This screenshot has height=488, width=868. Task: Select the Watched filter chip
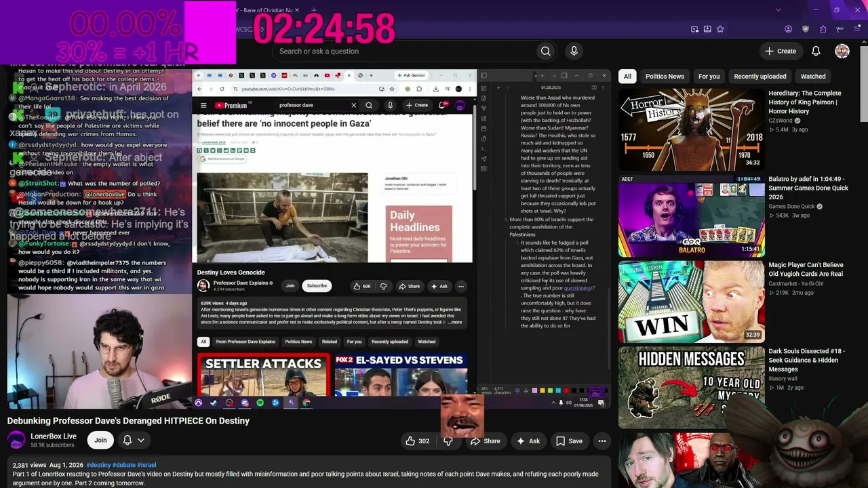coord(813,77)
